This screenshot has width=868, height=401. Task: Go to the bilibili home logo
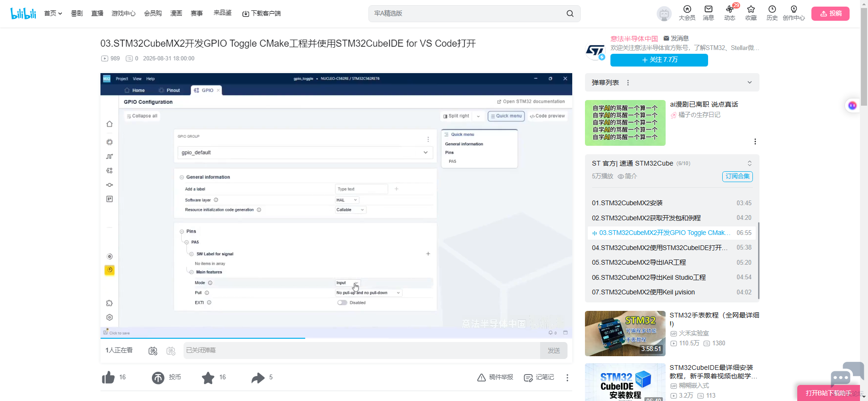pyautogui.click(x=23, y=13)
